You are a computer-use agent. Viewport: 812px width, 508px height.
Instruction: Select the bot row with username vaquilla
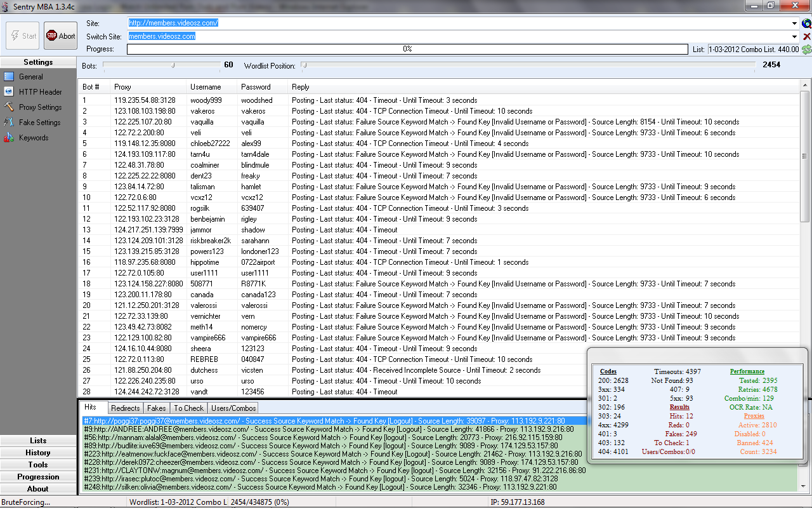click(439, 122)
